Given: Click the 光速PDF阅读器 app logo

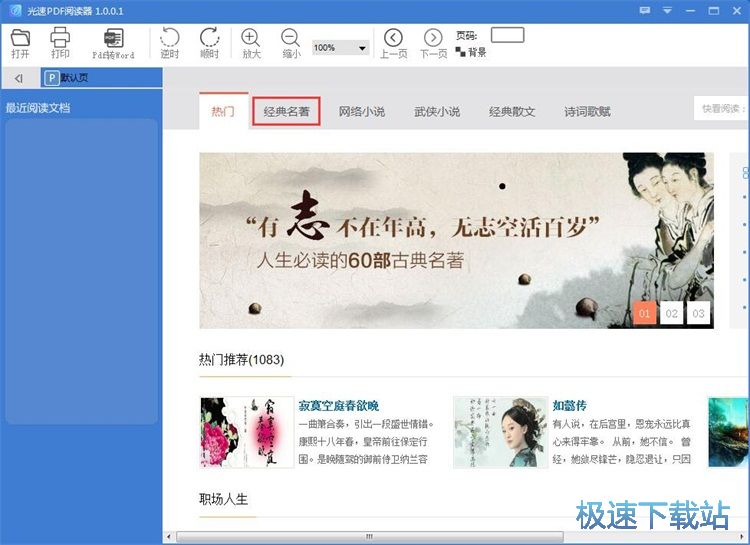Looking at the screenshot, I should 15,11.
